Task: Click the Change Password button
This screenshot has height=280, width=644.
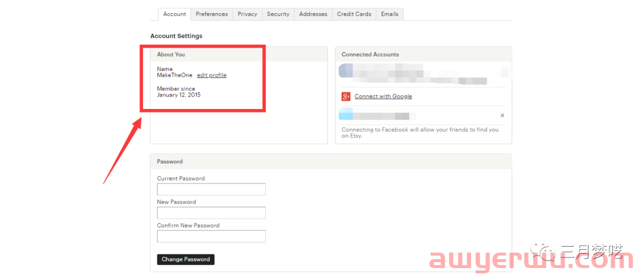Action: [x=185, y=260]
